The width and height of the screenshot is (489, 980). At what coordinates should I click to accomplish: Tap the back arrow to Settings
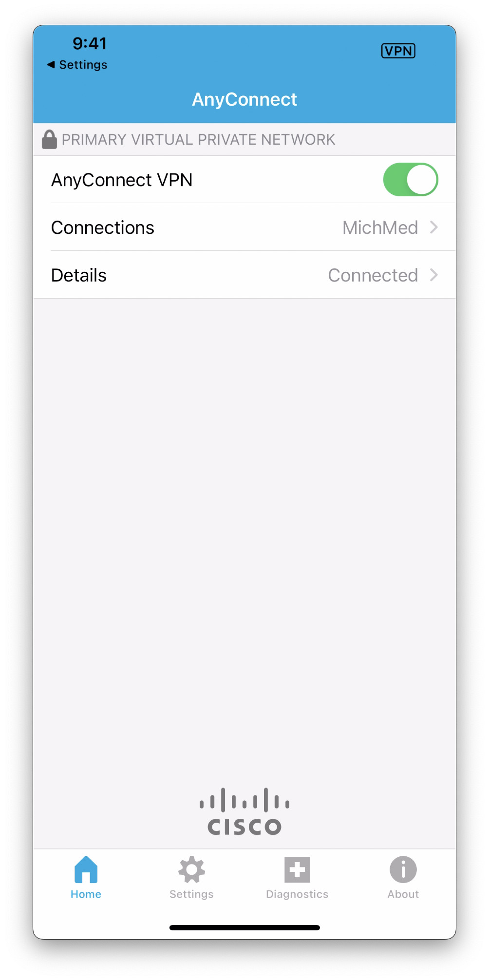pos(51,64)
